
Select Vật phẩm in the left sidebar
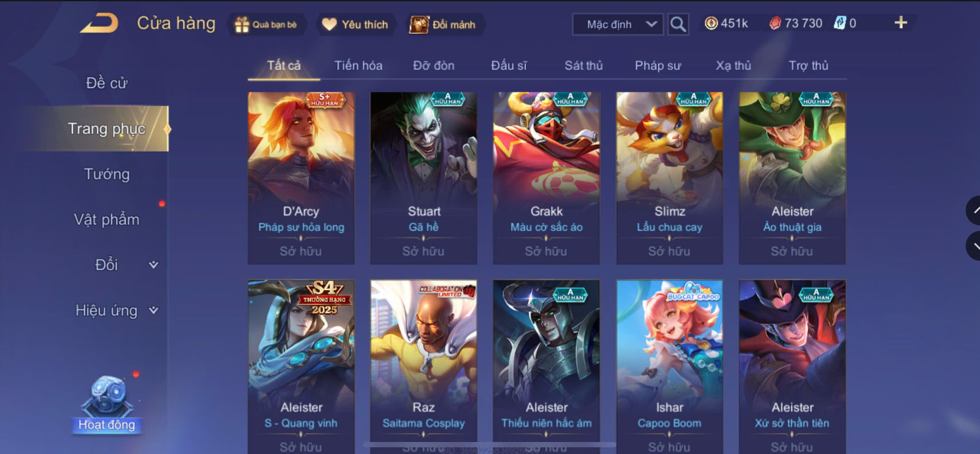106,220
